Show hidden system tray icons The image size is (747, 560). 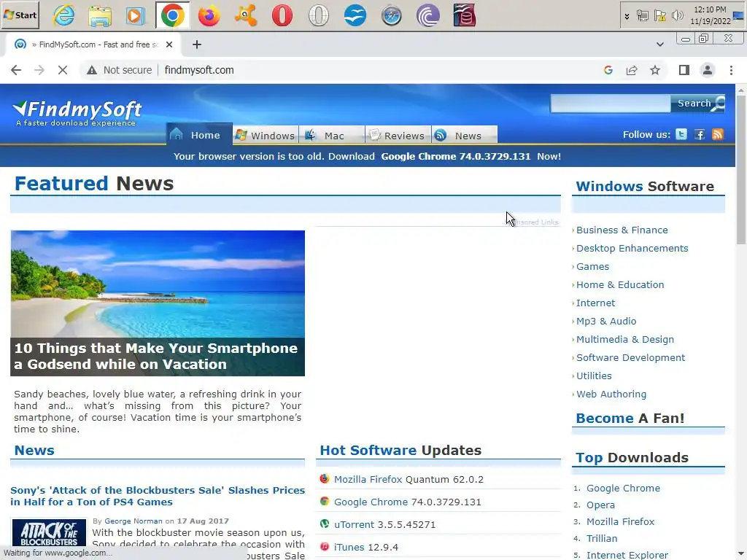point(627,16)
